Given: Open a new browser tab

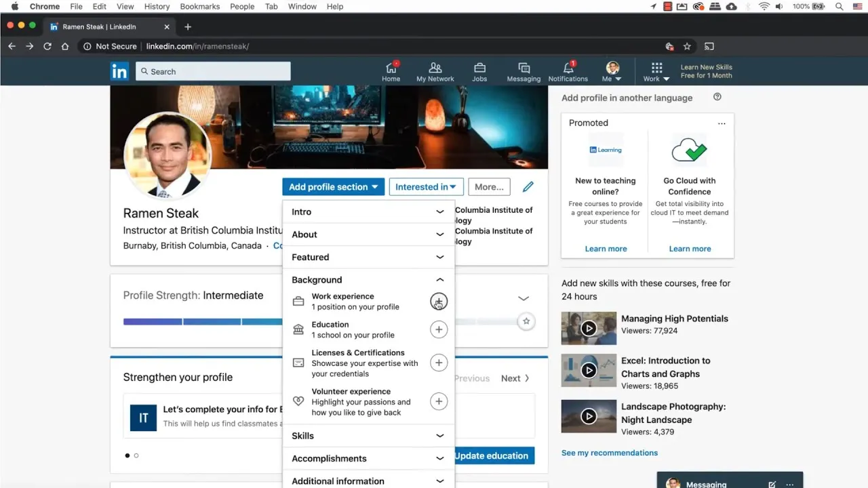Looking at the screenshot, I should [188, 26].
